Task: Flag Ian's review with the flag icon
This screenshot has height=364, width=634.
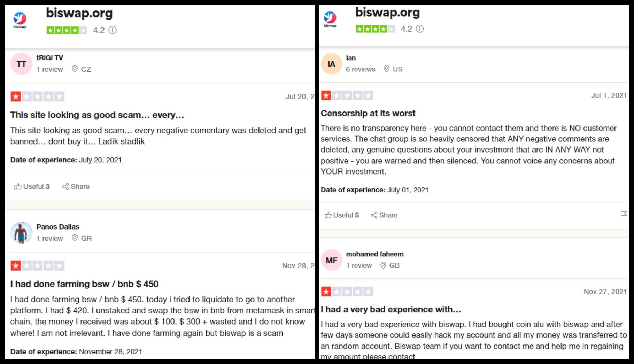Action: pyautogui.click(x=624, y=215)
